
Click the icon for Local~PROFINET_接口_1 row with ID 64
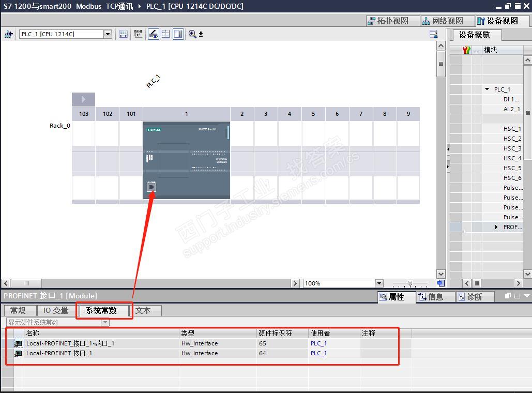[18, 353]
